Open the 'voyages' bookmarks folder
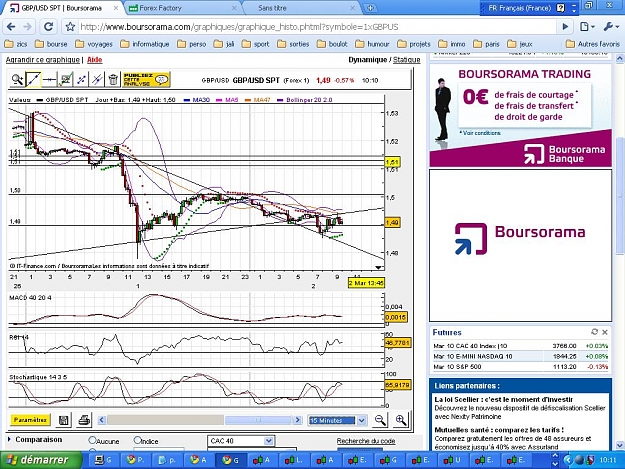 click(94, 44)
